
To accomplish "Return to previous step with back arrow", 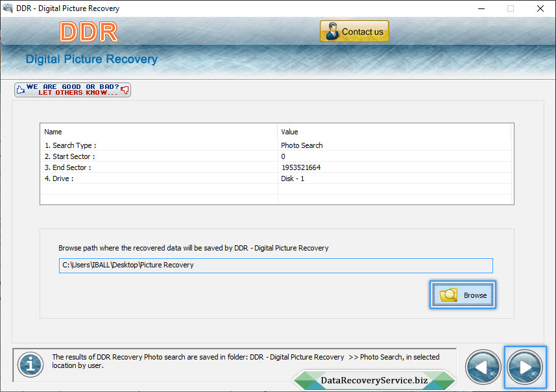I will tap(483, 367).
